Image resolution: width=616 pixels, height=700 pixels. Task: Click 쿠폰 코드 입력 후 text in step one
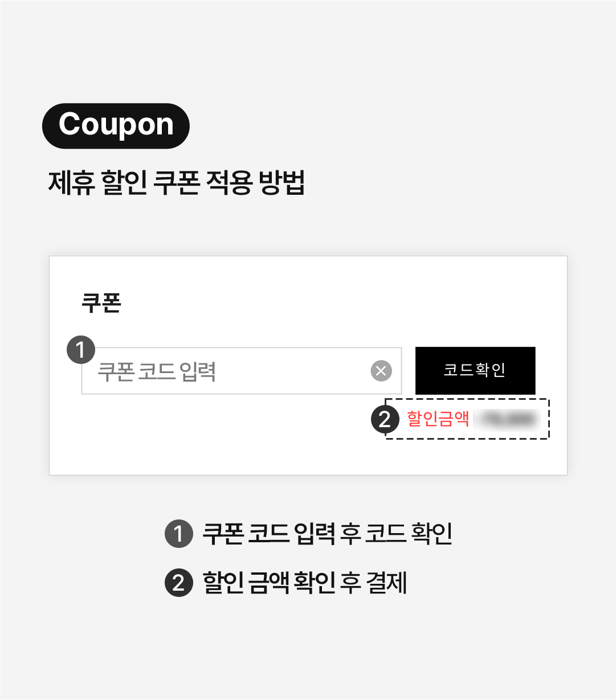[x=282, y=534]
